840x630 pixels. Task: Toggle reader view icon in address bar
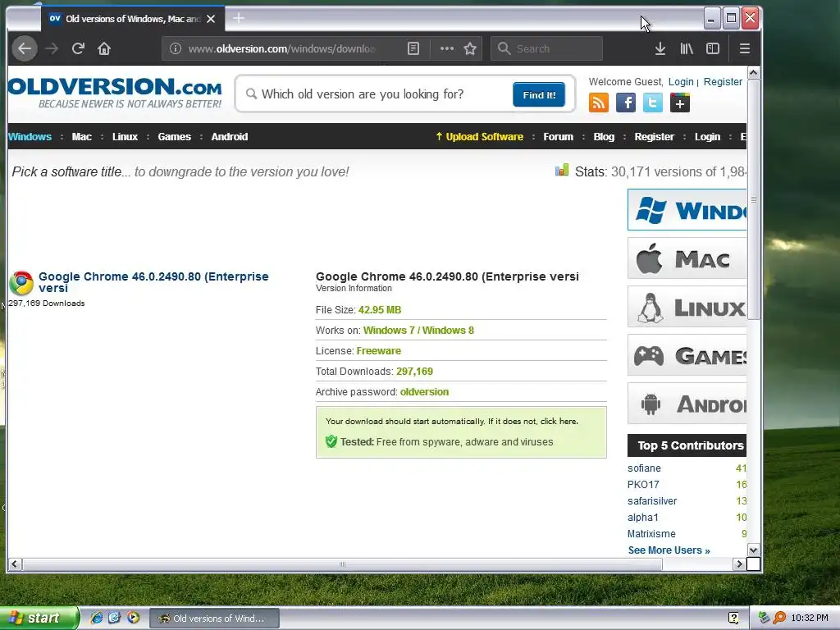pos(413,48)
